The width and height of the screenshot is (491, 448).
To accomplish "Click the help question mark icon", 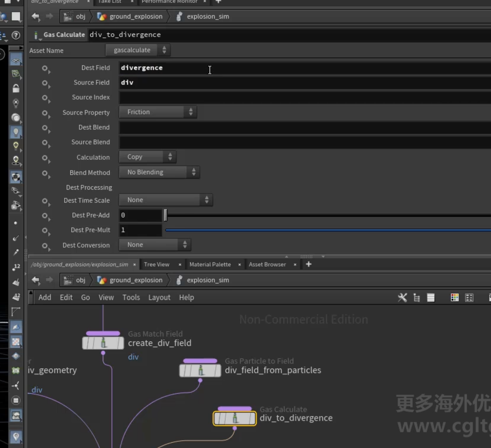I will click(16, 35).
